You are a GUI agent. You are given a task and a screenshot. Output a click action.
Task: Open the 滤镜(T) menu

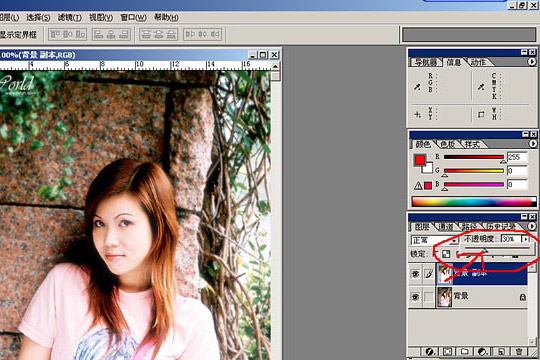[x=70, y=17]
